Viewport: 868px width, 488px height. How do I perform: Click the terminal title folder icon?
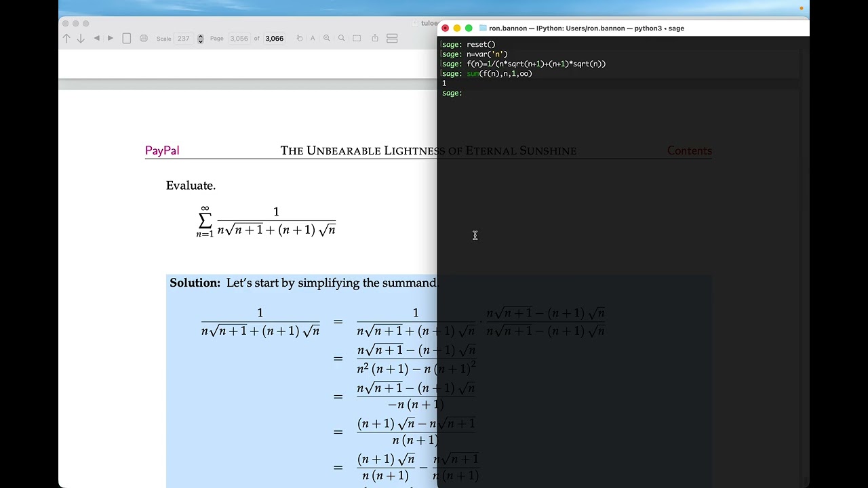483,28
